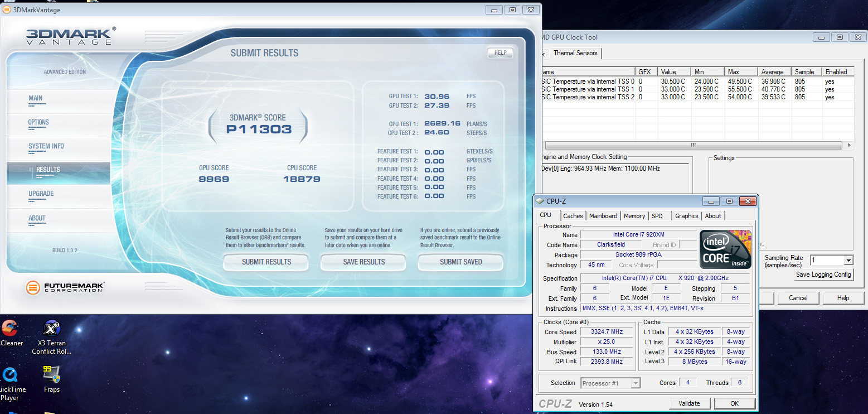Click SAVE RESULTS button
868x414 pixels.
[x=363, y=262]
